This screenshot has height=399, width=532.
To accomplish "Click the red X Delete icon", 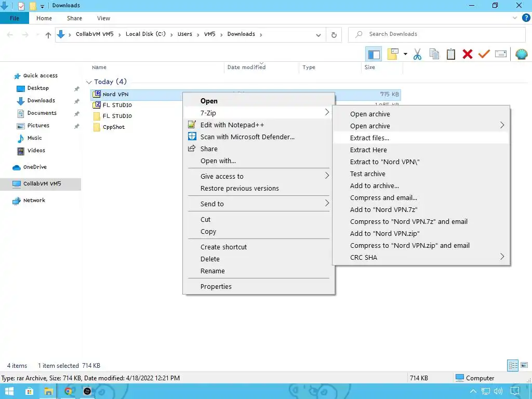I will pyautogui.click(x=467, y=54).
